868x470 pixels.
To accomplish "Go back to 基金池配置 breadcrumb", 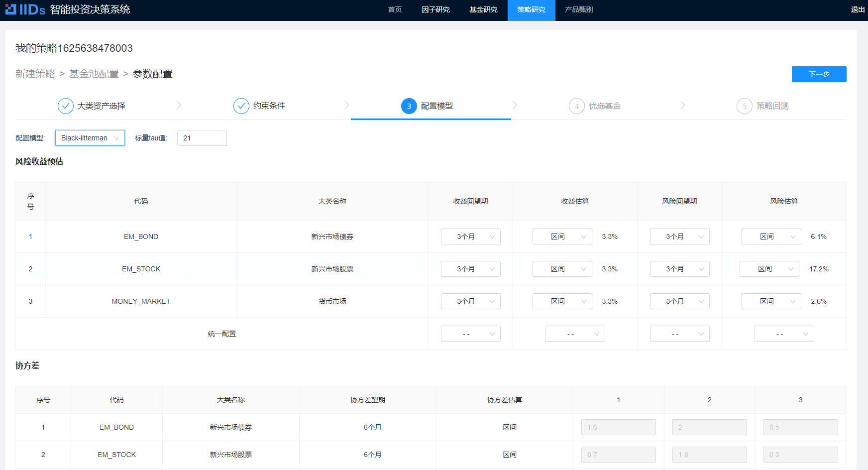I will tap(94, 74).
